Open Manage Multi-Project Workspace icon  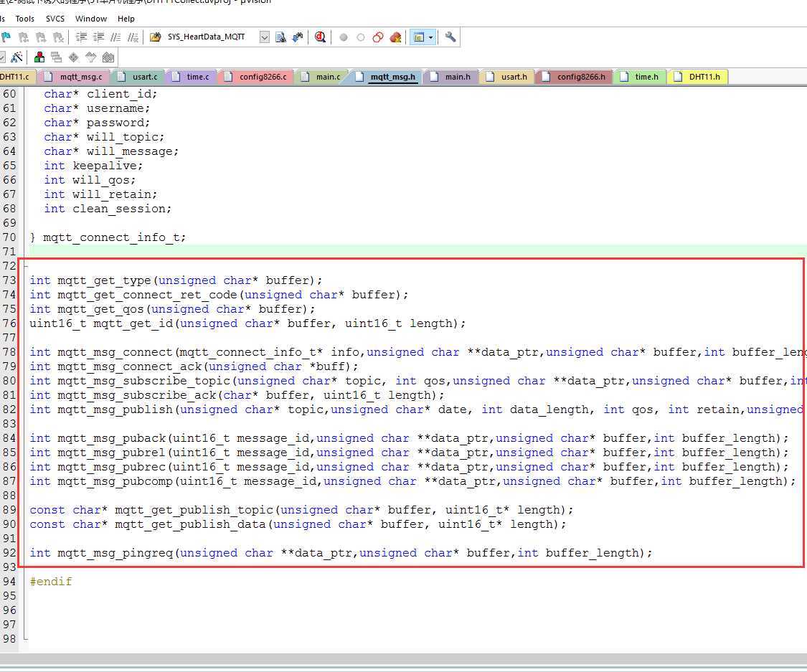(56, 57)
